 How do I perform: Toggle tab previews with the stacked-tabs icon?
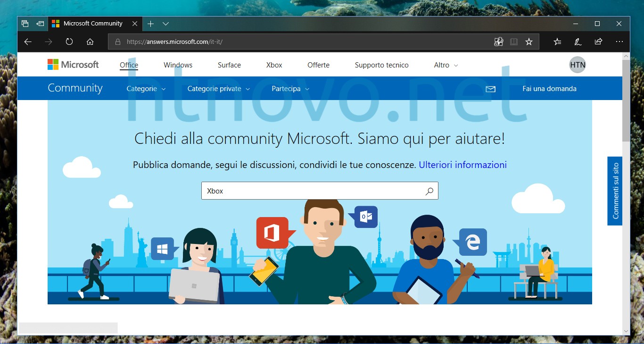(x=25, y=24)
